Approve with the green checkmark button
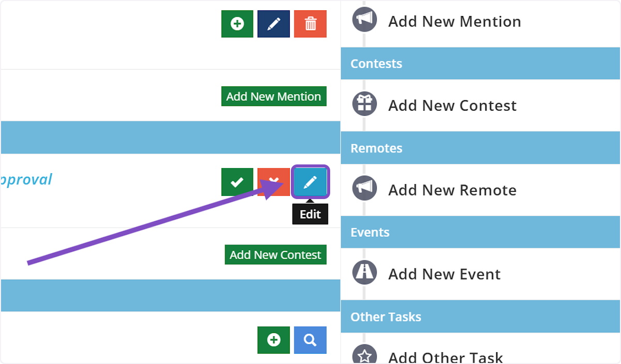Screen dimensions: 621x364 tap(237, 182)
